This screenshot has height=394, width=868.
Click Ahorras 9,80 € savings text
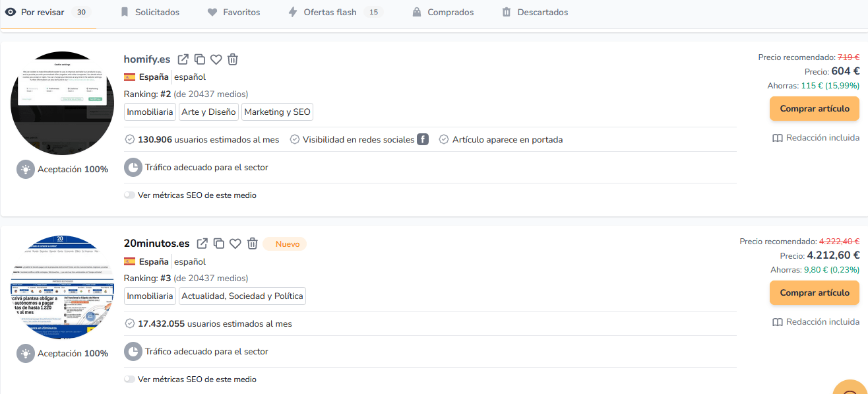[815, 270]
